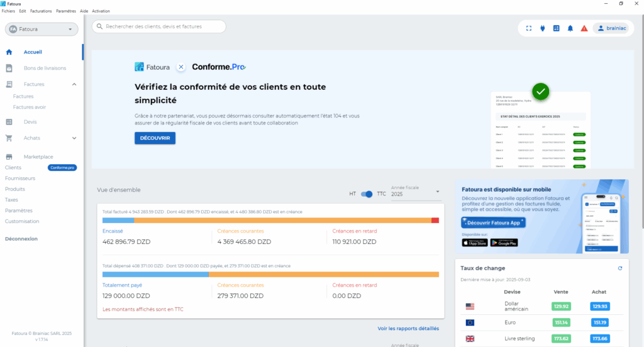This screenshot has height=347, width=644.
Task: Open the Année fiscale 2025 dropdown
Action: click(x=415, y=194)
